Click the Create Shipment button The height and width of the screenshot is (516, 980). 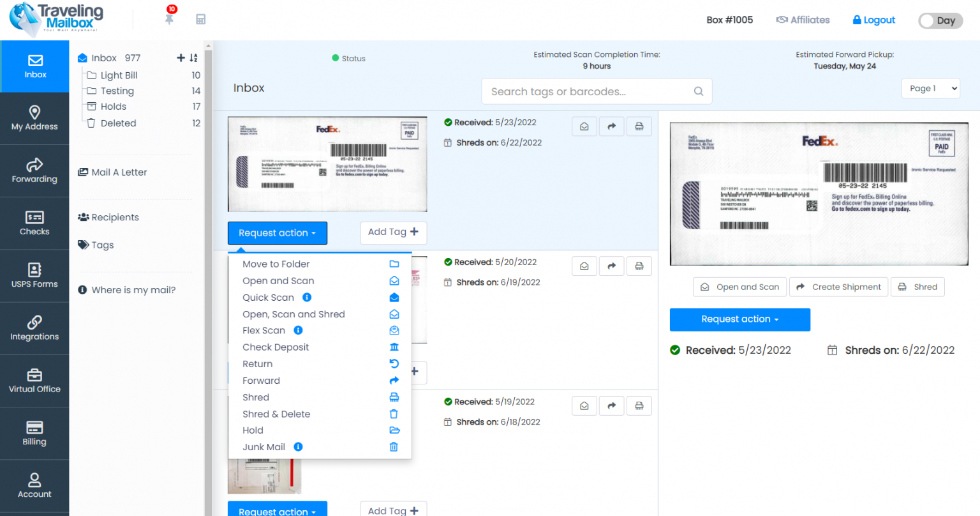click(838, 287)
